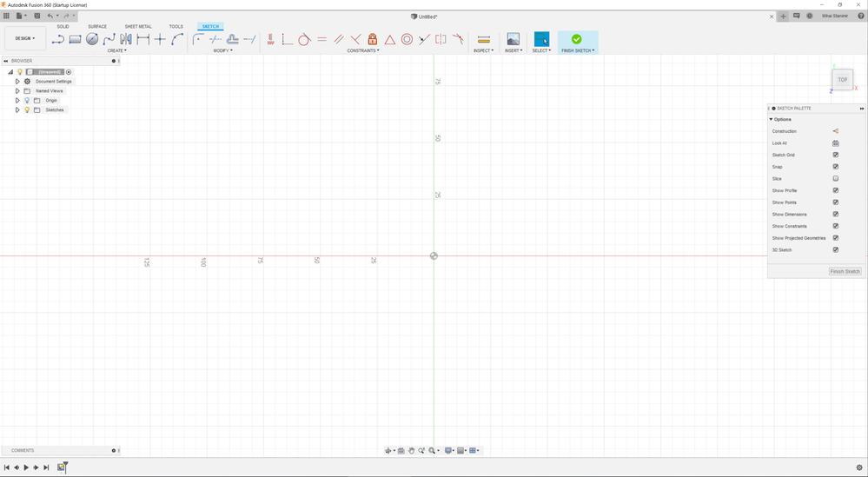
Task: Toggle the Show Projected Geometries checkbox
Action: (835, 238)
